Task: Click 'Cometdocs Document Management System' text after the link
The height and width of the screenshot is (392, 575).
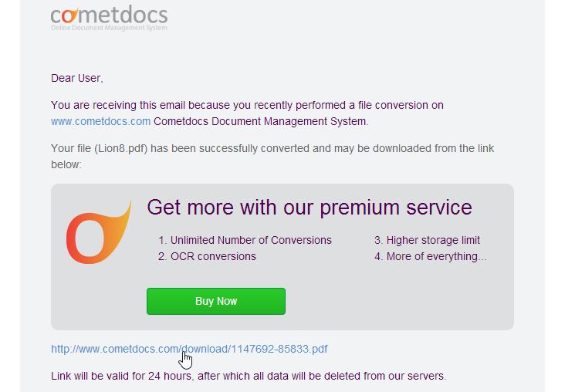Action: [261, 121]
